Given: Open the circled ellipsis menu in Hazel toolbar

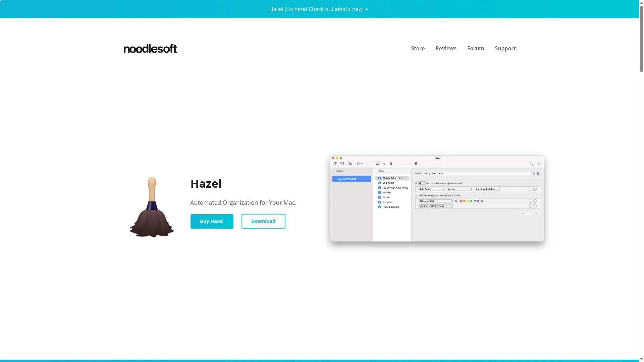Looking at the screenshot, I should click(359, 163).
